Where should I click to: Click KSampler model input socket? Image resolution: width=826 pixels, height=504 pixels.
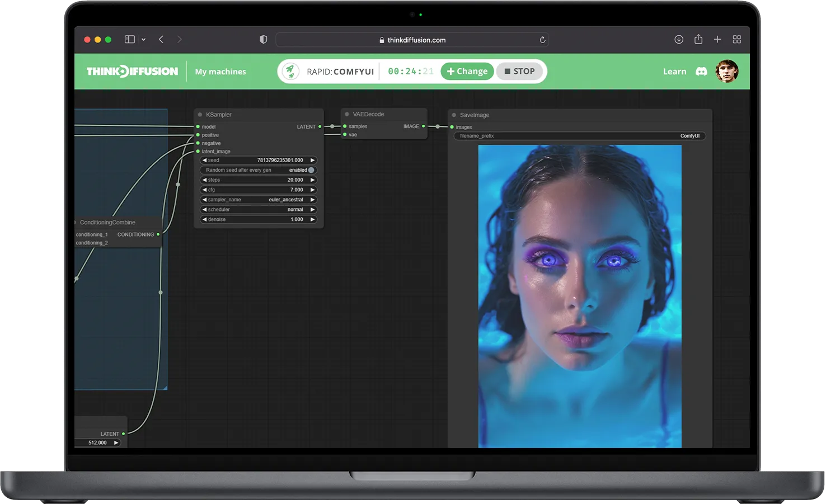click(x=198, y=126)
